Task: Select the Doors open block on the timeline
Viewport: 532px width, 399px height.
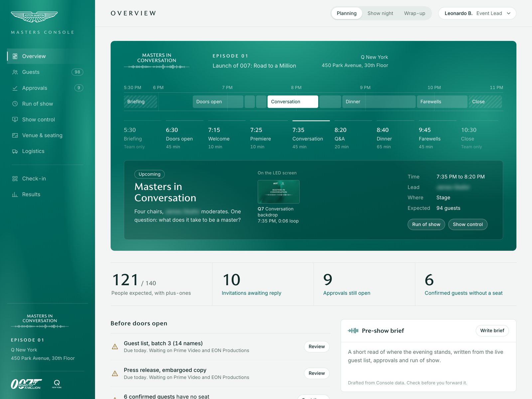Action: point(218,102)
